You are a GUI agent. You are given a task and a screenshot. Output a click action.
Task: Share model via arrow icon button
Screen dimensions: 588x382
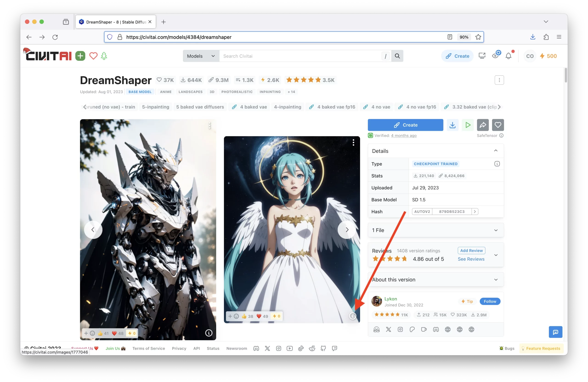coord(483,125)
